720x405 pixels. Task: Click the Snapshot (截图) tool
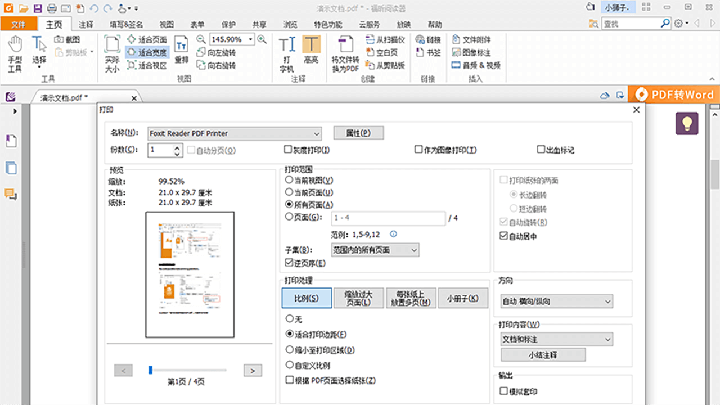68,39
